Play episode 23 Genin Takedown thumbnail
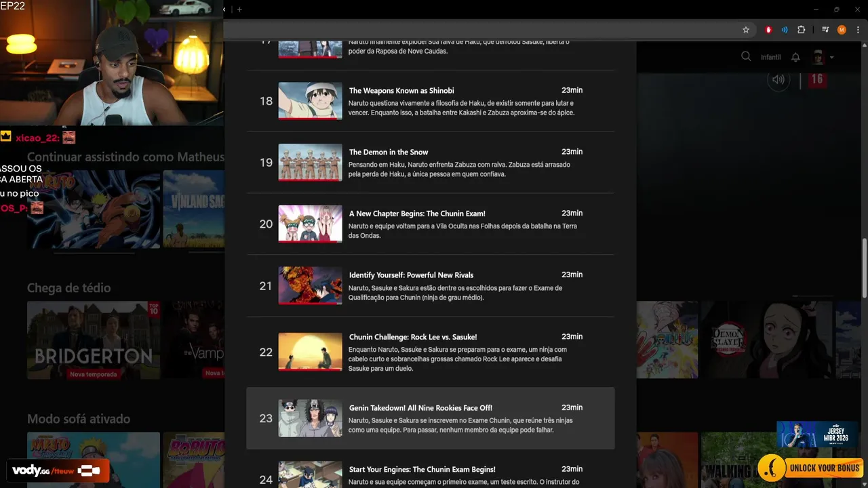The height and width of the screenshot is (488, 868). 310,418
